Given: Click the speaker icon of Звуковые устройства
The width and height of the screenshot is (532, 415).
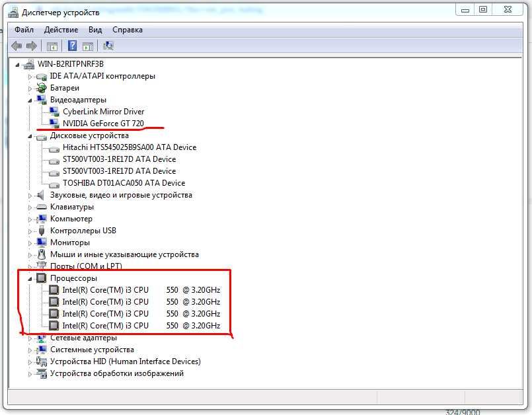Looking at the screenshot, I should [41, 195].
